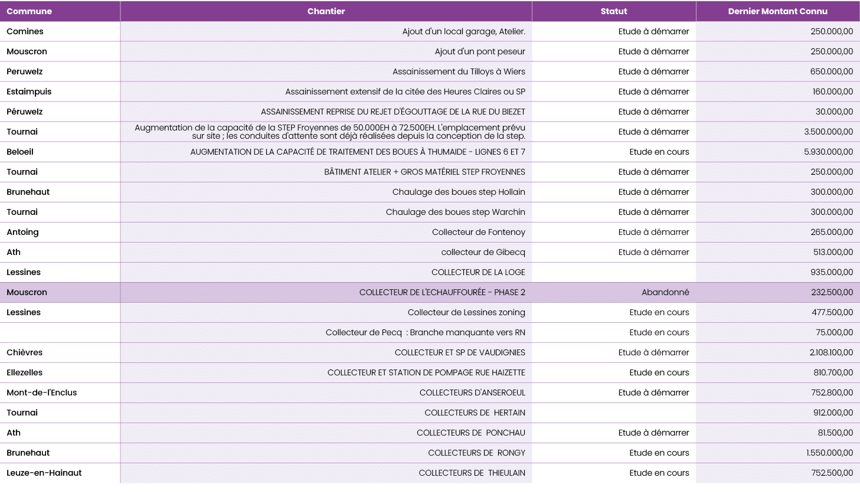The height and width of the screenshot is (504, 860).
Task: Select the COLLECTEUR DE L'ECHAUFFOURÉE - PHASE 2 cell
Action: [442, 292]
